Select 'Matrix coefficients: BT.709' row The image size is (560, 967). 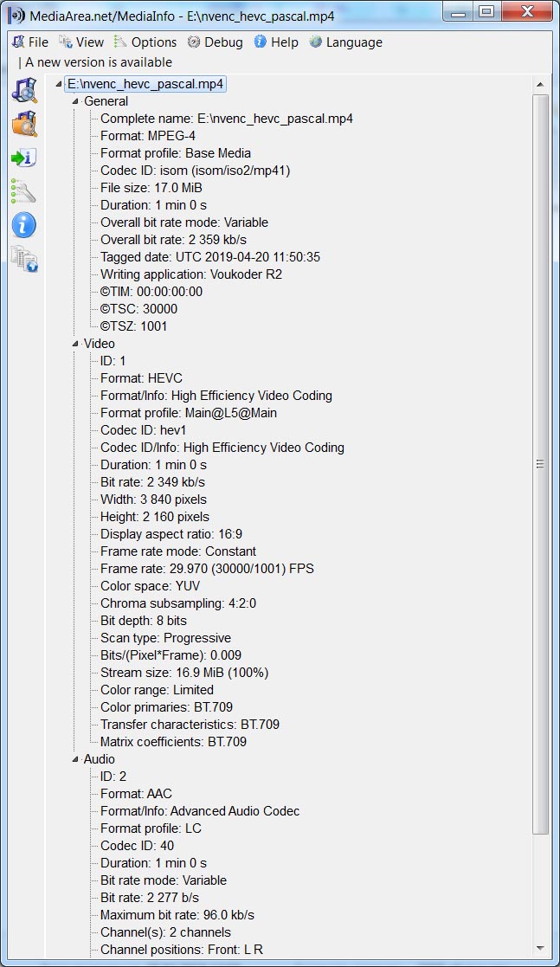coord(173,741)
